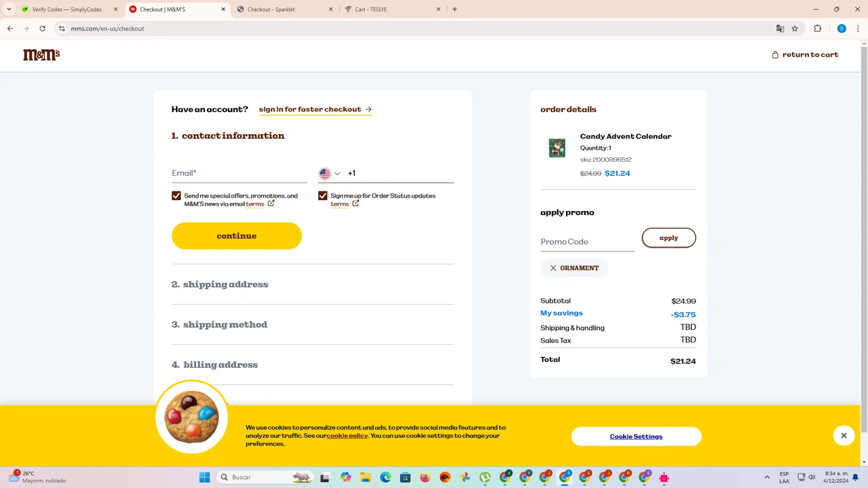
Task: Click the yellow continue button
Action: click(237, 236)
